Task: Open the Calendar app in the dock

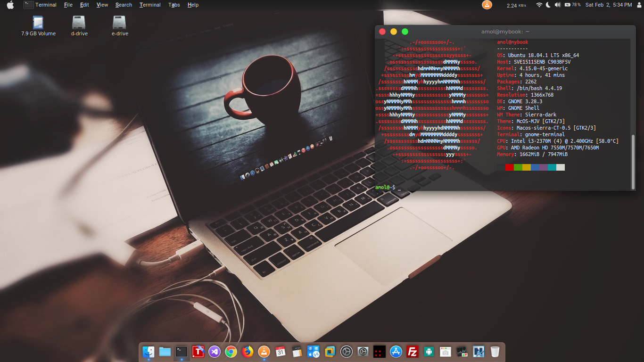Action: click(x=281, y=352)
